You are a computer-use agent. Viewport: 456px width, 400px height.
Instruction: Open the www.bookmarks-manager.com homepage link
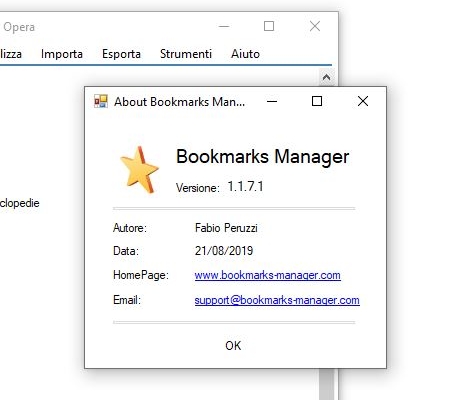(267, 275)
